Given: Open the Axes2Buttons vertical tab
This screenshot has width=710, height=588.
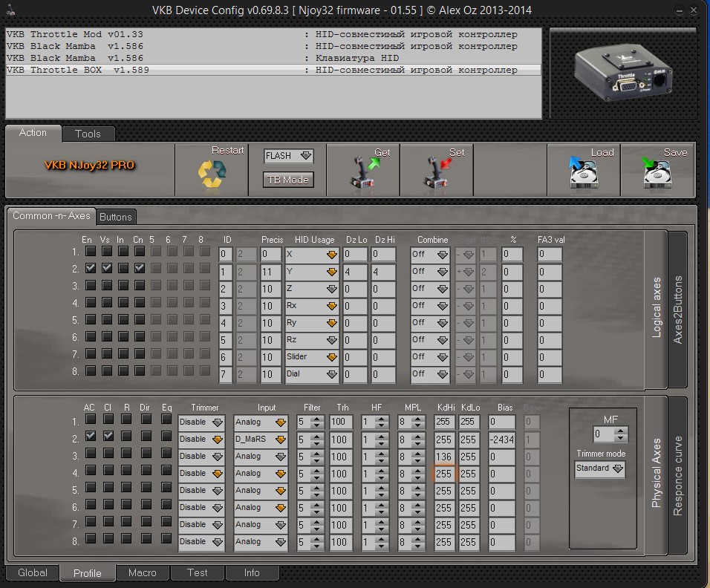Looking at the screenshot, I should tap(678, 310).
